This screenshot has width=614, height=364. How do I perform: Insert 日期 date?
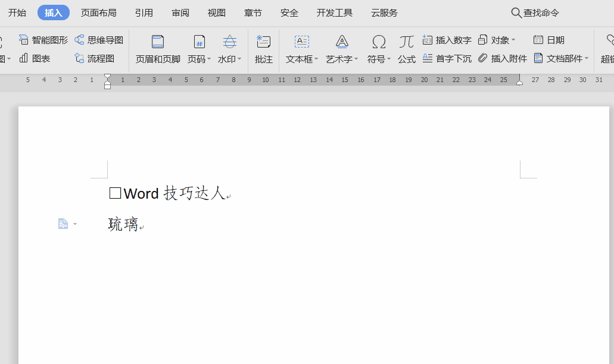[549, 40]
